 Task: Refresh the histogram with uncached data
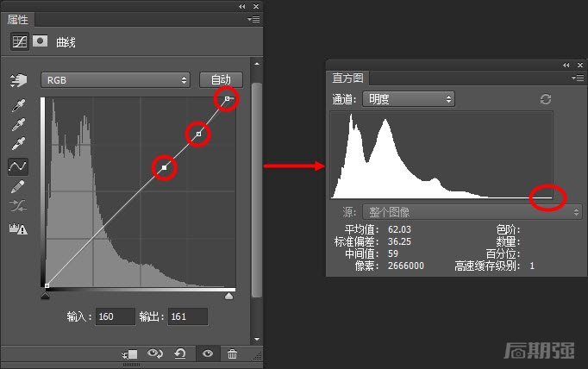(x=546, y=99)
